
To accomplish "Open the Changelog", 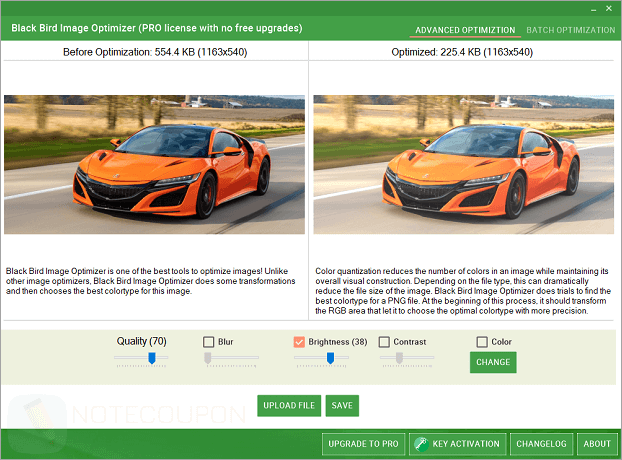I will coord(541,444).
